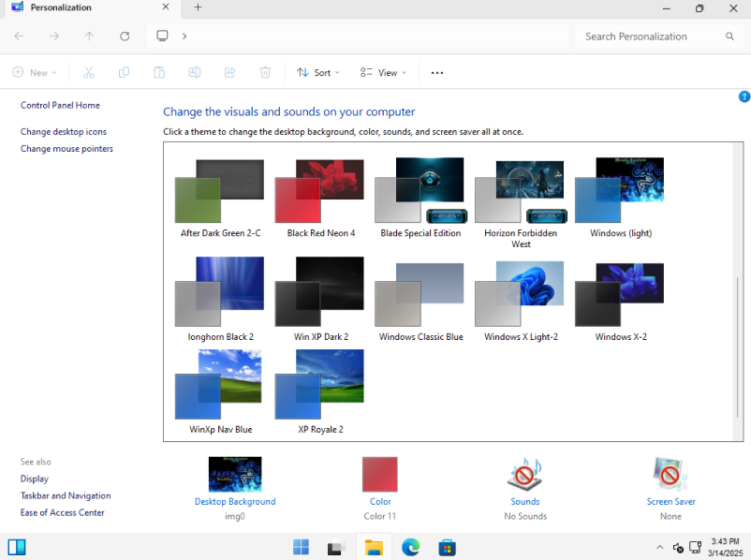Go forward with the right arrow
Viewport: 751px width, 560px height.
pos(54,36)
